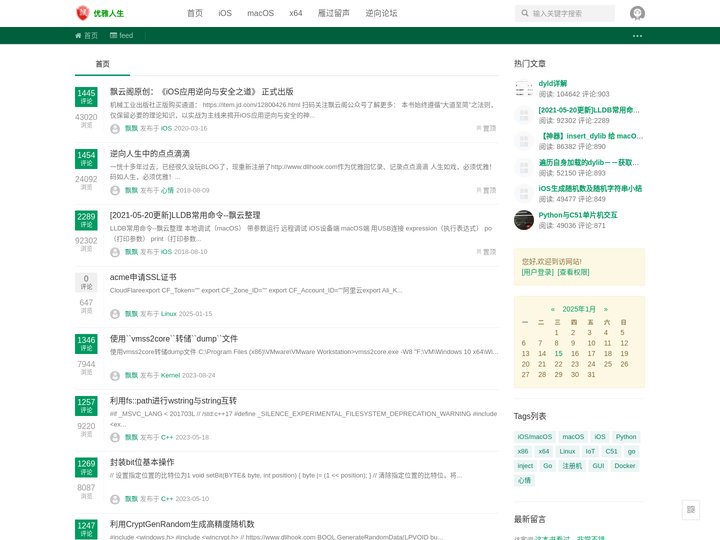This screenshot has width=720, height=540.
Task: Open post 封装bit位基本操作
Action: pyautogui.click(x=142, y=462)
